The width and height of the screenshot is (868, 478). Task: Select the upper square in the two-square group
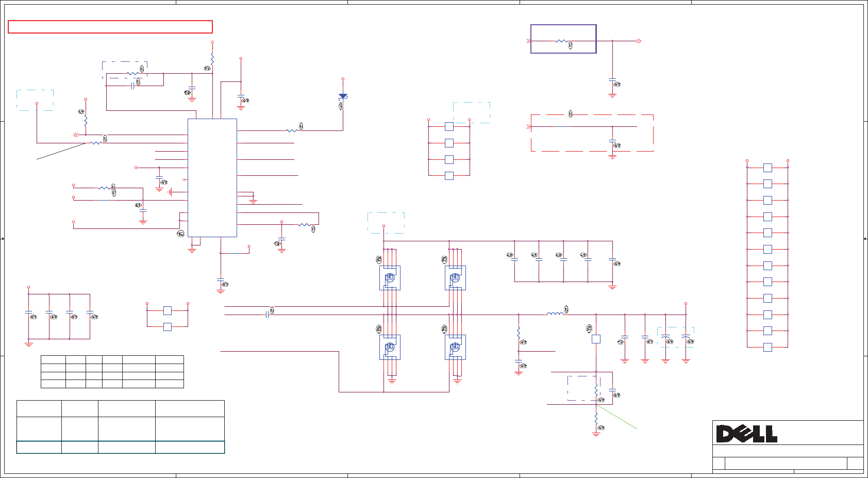(x=167, y=310)
